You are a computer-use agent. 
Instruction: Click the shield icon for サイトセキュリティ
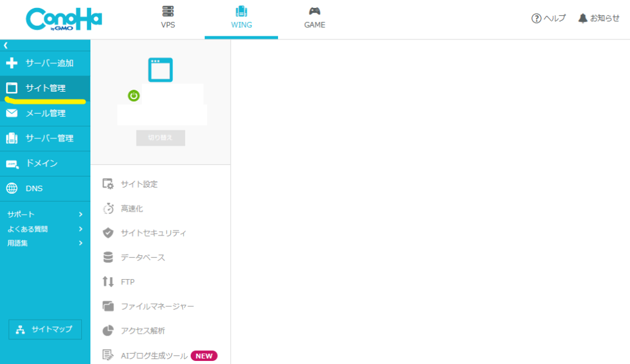click(108, 233)
